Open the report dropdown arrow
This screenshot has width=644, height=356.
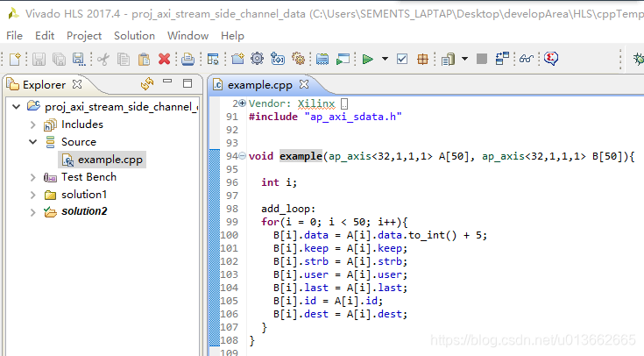pyautogui.click(x=465, y=59)
